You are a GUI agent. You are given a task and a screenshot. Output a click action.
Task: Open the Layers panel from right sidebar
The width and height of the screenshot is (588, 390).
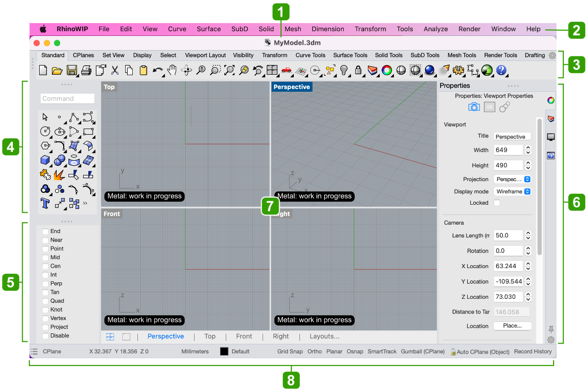[x=551, y=119]
